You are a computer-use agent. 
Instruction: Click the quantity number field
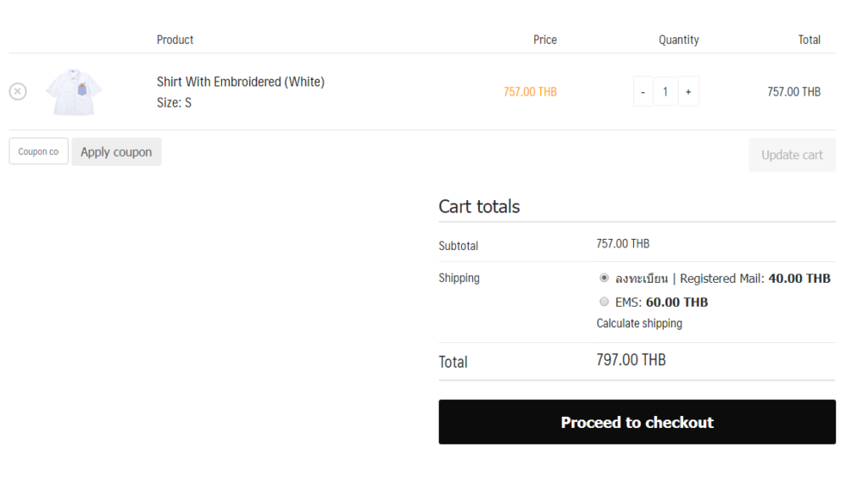click(665, 92)
